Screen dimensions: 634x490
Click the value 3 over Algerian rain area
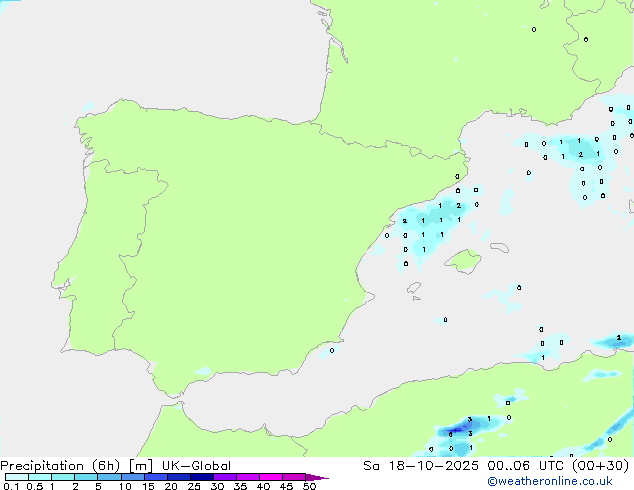469,420
